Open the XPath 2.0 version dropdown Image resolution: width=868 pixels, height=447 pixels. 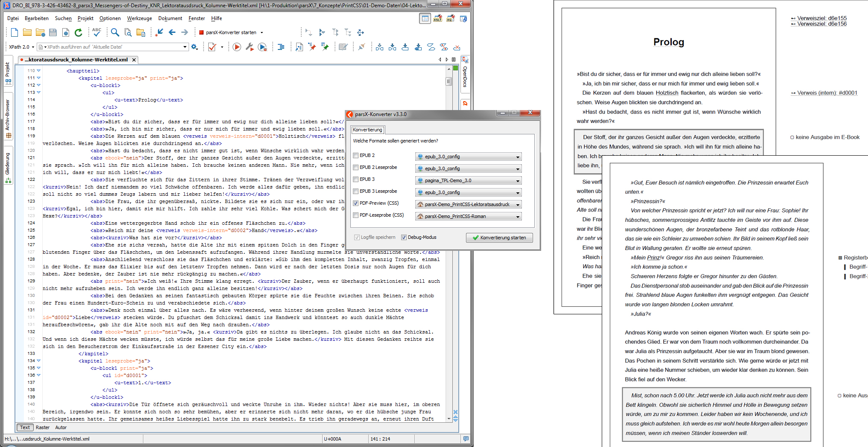coord(22,47)
